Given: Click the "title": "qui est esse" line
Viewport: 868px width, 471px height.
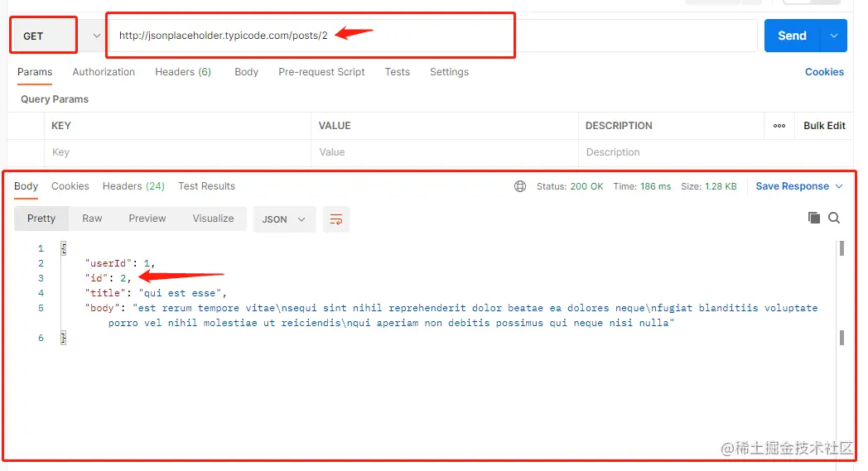Looking at the screenshot, I should tap(156, 293).
